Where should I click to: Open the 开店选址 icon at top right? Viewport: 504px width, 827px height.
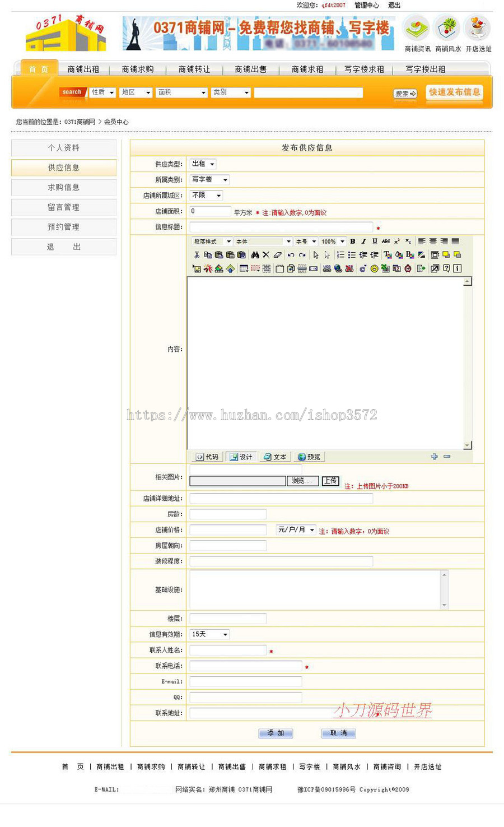477,28
